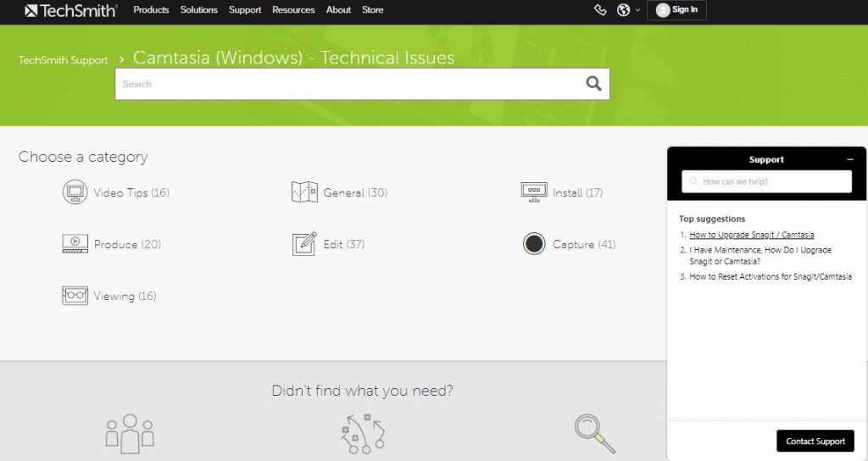Open the Products menu
Image resolution: width=868 pixels, height=461 pixels.
click(151, 10)
